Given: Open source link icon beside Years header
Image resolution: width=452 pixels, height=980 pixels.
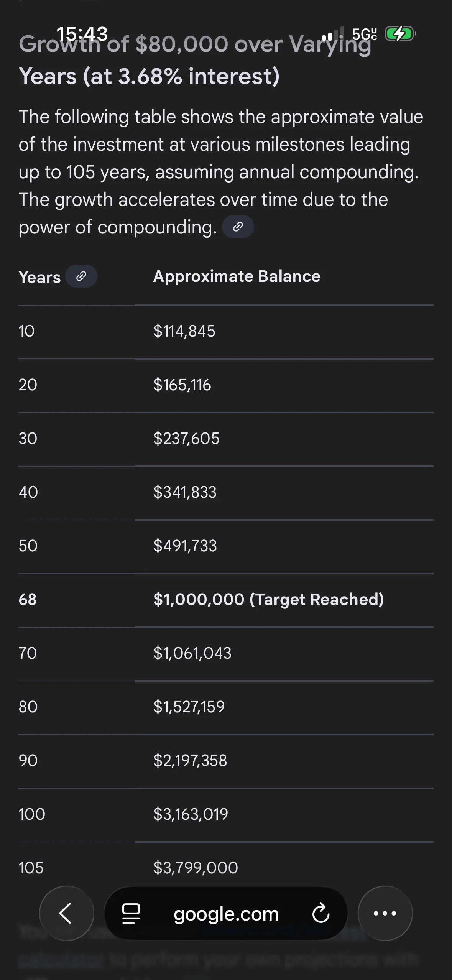Looking at the screenshot, I should point(81,276).
